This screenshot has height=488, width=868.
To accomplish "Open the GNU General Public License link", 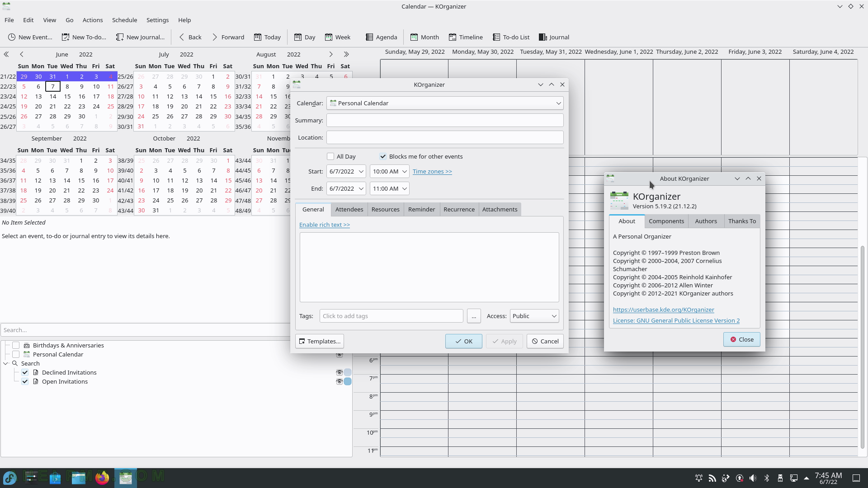I will click(x=676, y=320).
